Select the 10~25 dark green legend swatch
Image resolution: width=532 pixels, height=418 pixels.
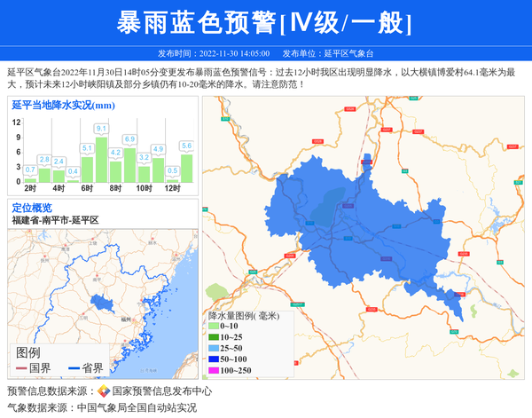point(214,337)
